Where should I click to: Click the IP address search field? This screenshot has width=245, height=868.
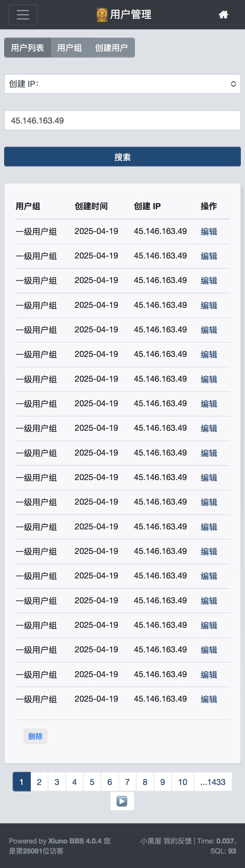click(122, 120)
